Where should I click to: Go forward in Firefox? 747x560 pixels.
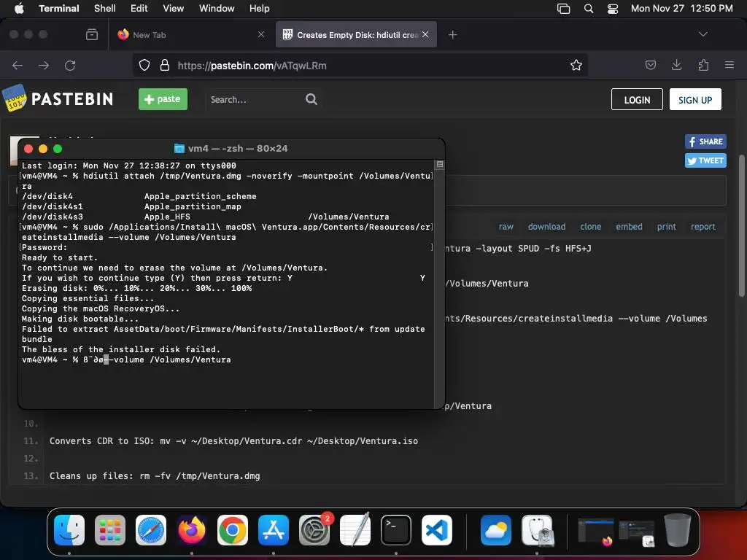click(44, 65)
